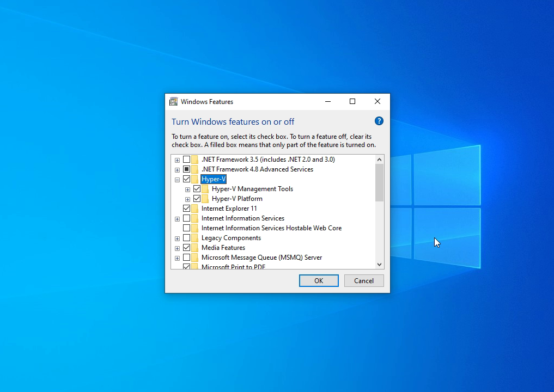Click the .NET Framework 4.8 folder icon
Viewport: 554px width, 392px height.
[x=194, y=169]
